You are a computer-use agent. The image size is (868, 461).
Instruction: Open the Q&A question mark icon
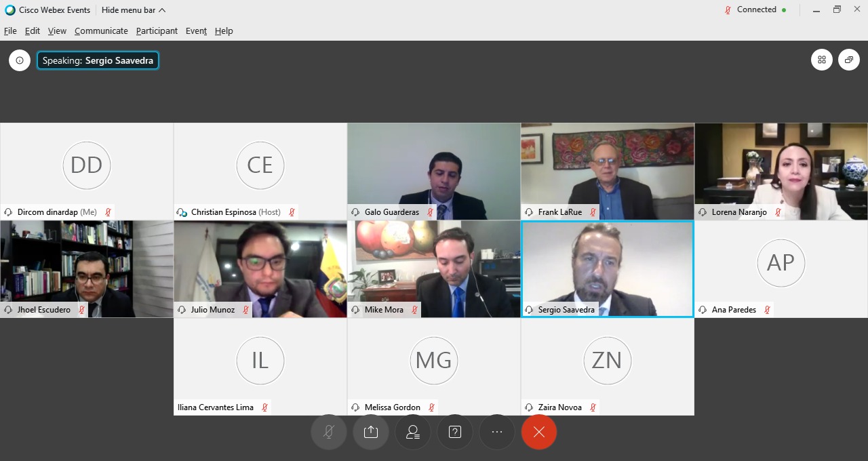pyautogui.click(x=455, y=432)
